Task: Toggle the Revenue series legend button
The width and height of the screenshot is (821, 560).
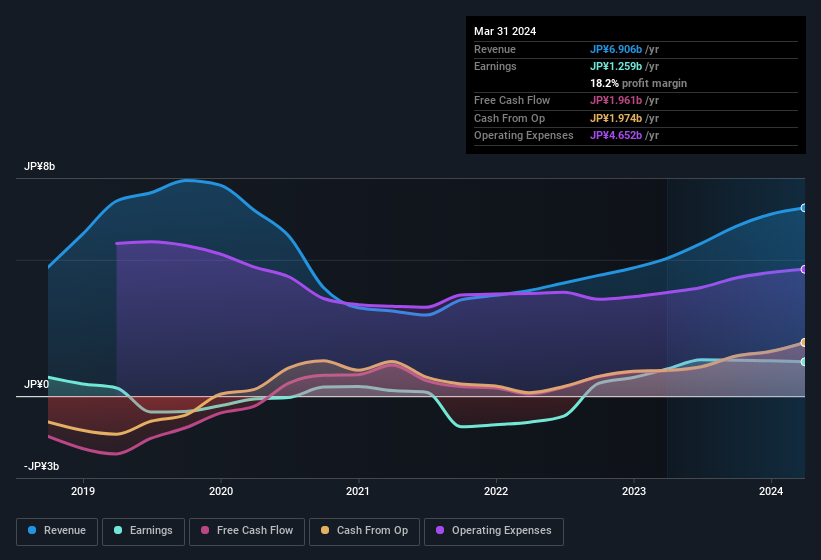Action: (x=57, y=531)
